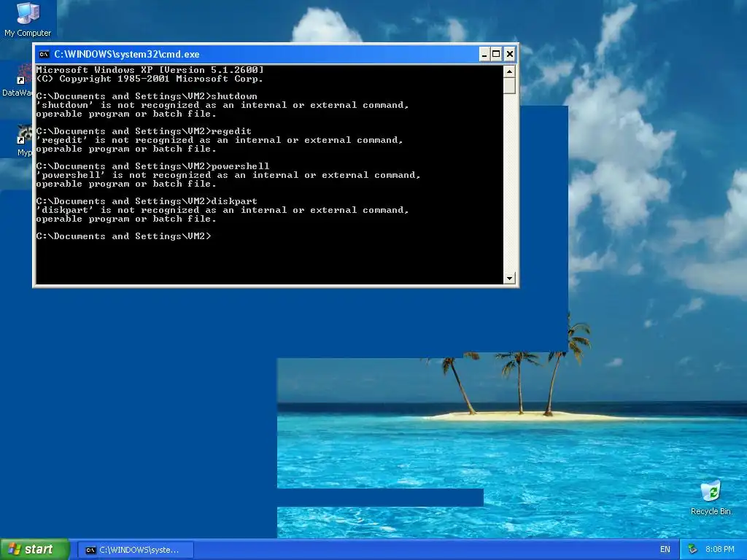Click the prompt line ending in regedit
The width and height of the screenshot is (747, 560).
(x=144, y=131)
